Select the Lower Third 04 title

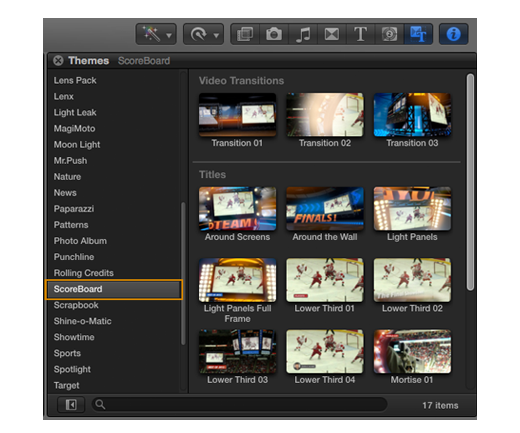[x=325, y=351]
